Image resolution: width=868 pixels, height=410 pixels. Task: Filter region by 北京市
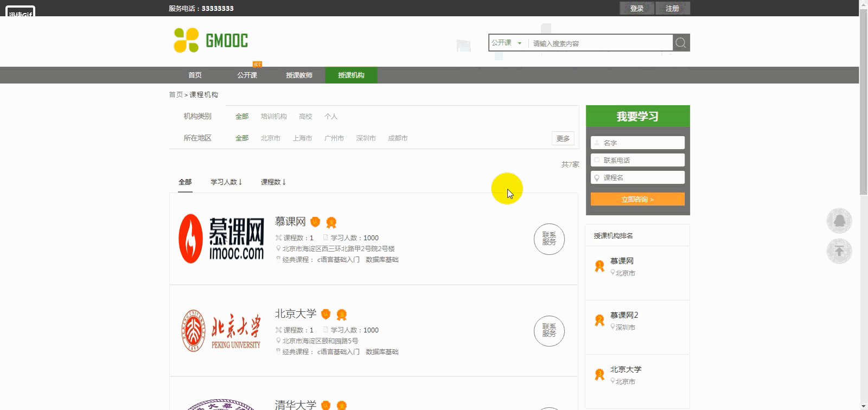[270, 138]
